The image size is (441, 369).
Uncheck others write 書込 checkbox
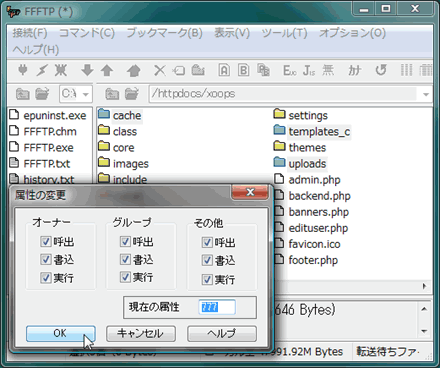tap(207, 260)
